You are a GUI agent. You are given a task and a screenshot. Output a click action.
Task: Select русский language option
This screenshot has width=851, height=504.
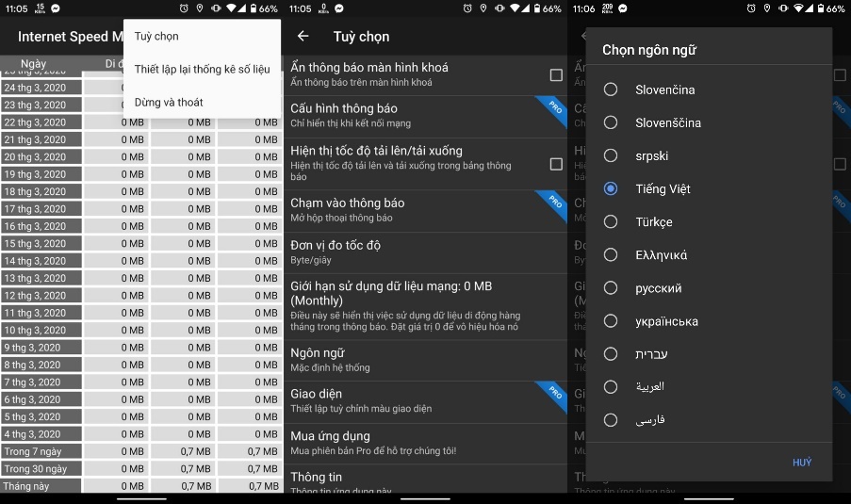coord(611,287)
